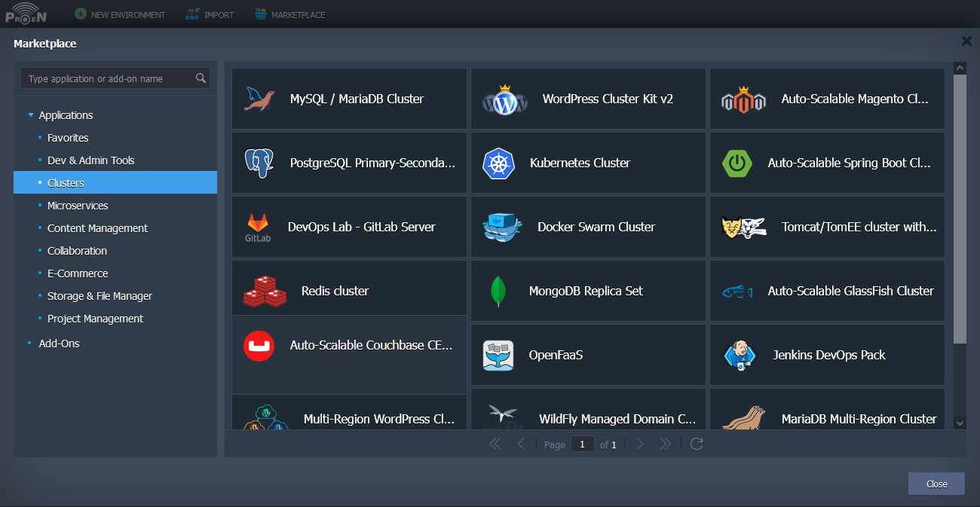Click the page number field
Viewport: 980px width, 507px height.
pos(582,444)
